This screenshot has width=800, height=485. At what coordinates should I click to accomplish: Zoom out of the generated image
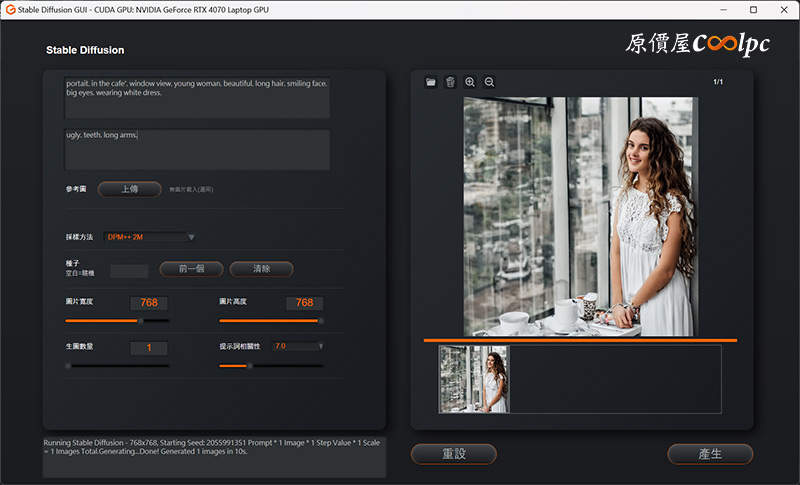click(489, 82)
